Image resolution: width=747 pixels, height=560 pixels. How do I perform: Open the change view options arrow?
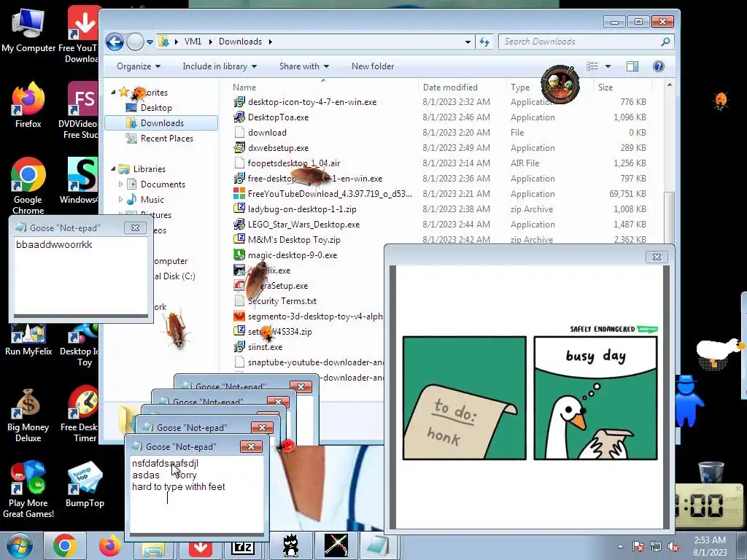point(608,66)
